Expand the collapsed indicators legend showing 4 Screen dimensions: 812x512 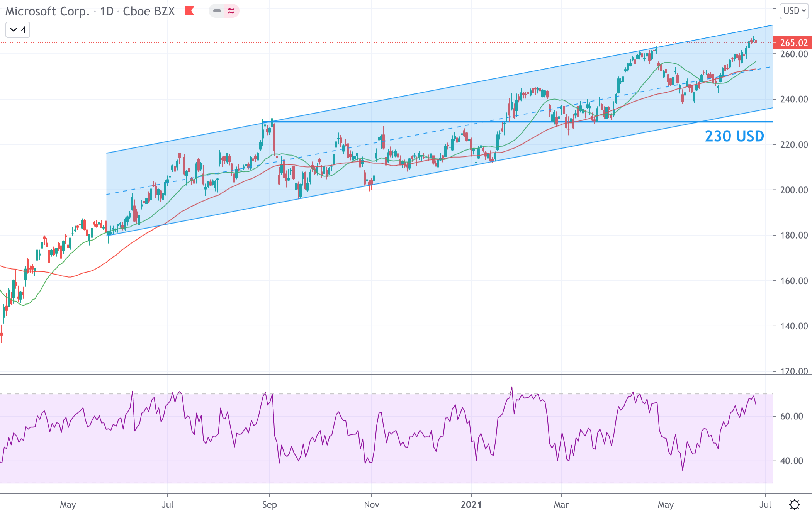(18, 30)
